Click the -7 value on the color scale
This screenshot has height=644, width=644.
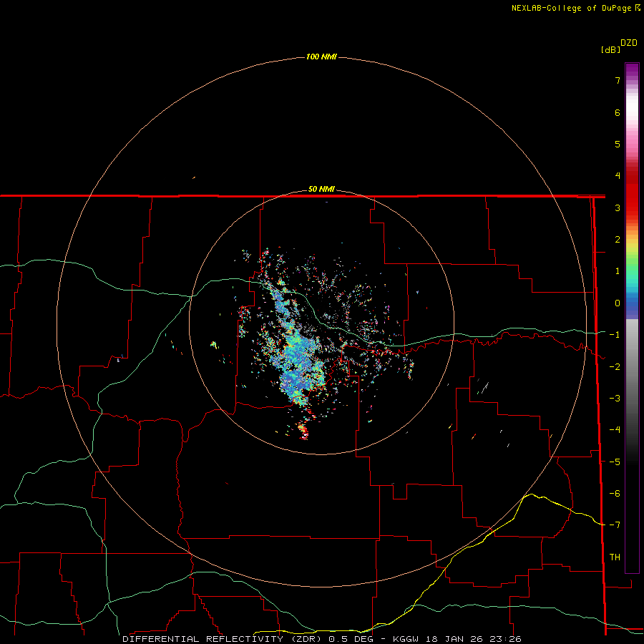point(615,525)
